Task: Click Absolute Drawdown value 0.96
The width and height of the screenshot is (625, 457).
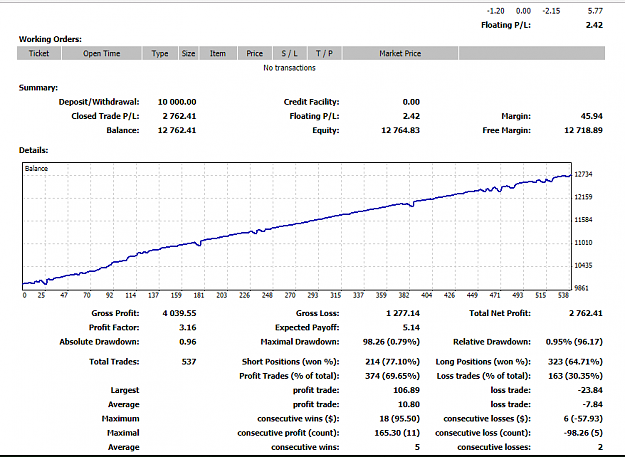Action: pyautogui.click(x=188, y=342)
